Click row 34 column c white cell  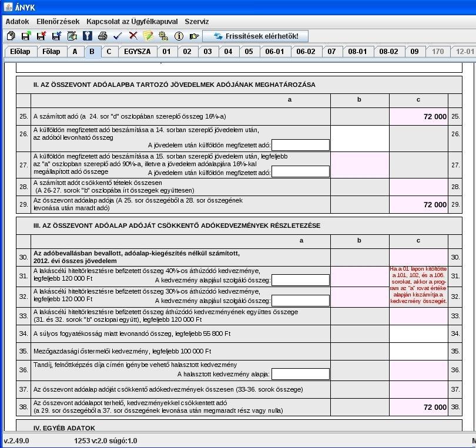(x=418, y=334)
